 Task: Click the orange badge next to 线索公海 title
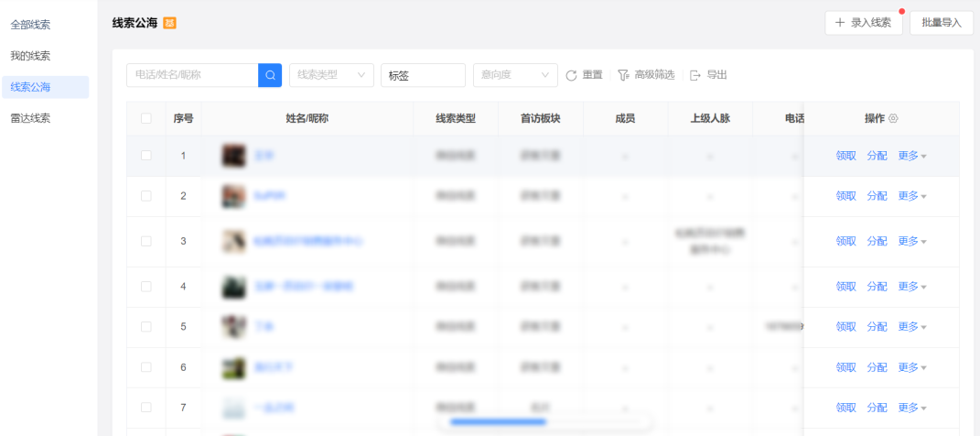click(x=169, y=23)
